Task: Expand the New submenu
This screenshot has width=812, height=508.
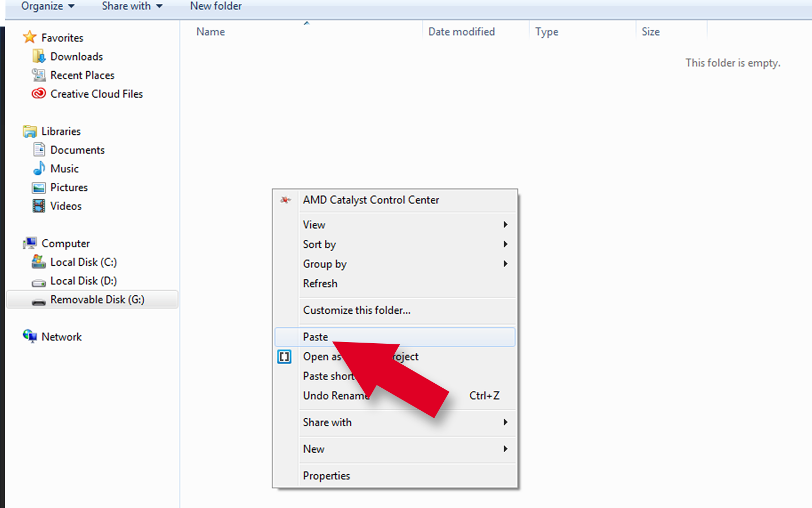Action: pos(395,449)
